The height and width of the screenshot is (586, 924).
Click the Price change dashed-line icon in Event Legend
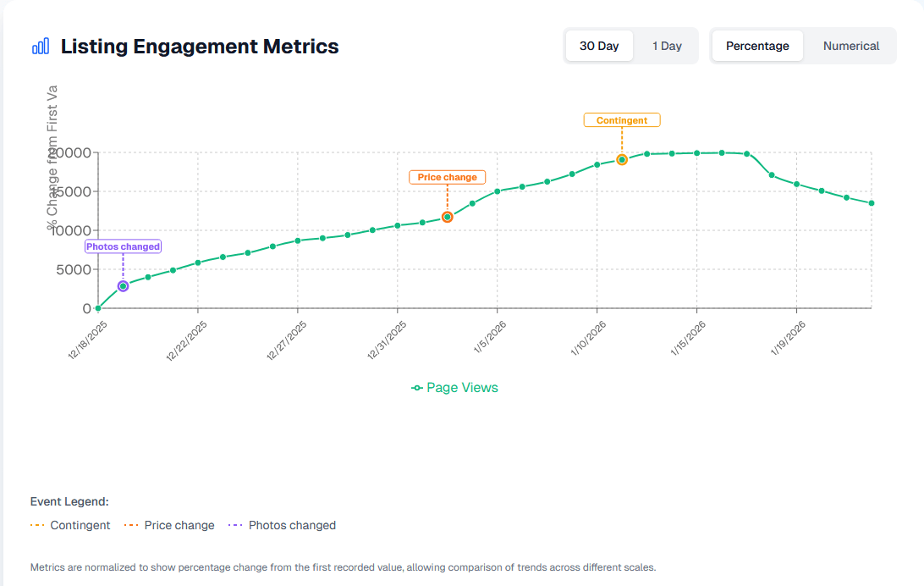point(132,524)
